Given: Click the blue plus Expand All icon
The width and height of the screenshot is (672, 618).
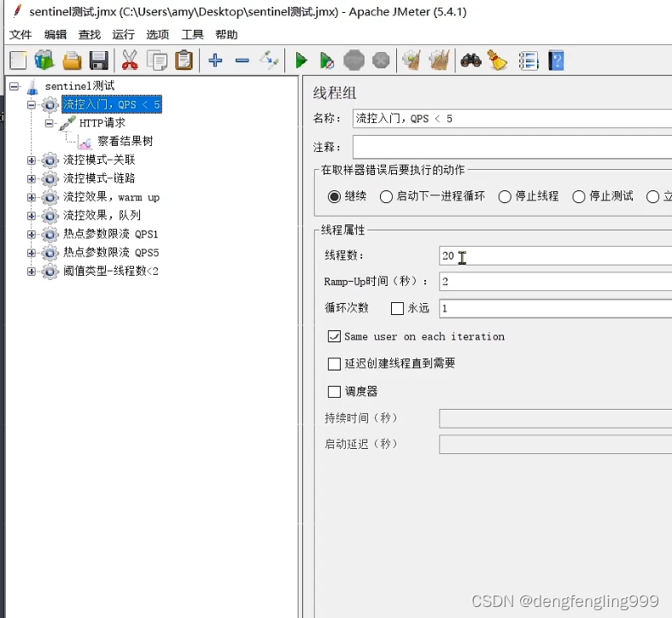Looking at the screenshot, I should coord(215,61).
